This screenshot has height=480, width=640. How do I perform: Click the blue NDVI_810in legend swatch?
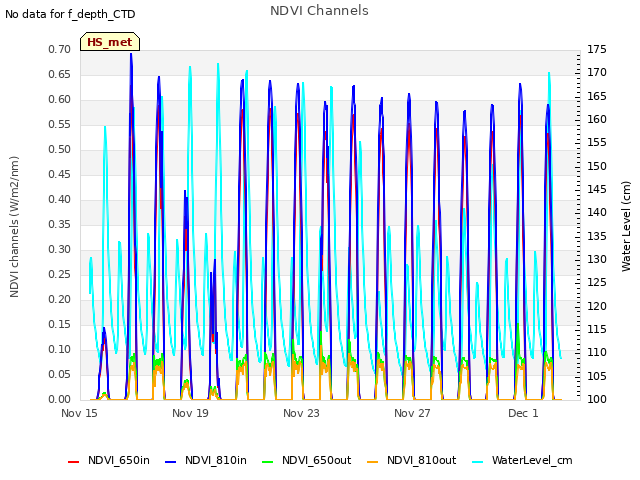click(170, 462)
